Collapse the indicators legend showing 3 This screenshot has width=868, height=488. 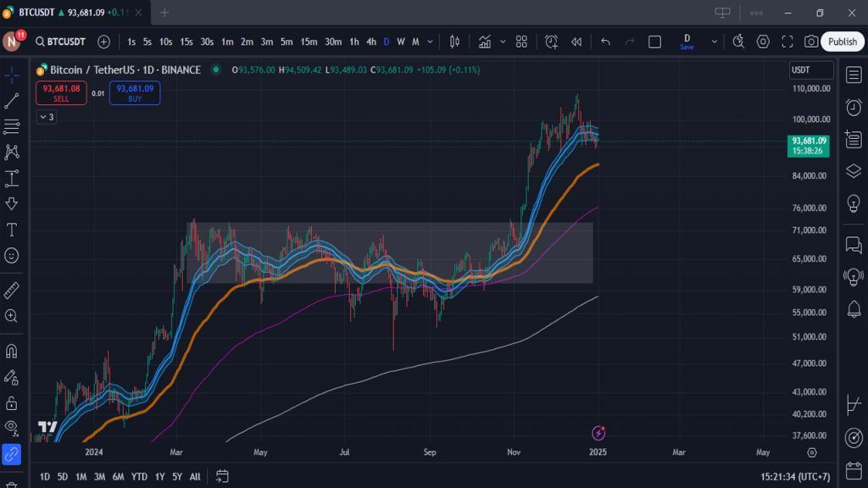pos(45,117)
